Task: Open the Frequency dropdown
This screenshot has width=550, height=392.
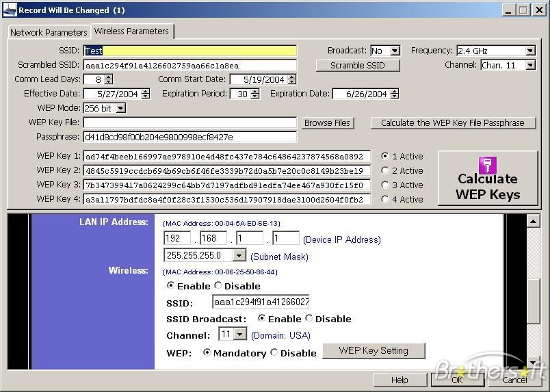Action: (x=530, y=51)
